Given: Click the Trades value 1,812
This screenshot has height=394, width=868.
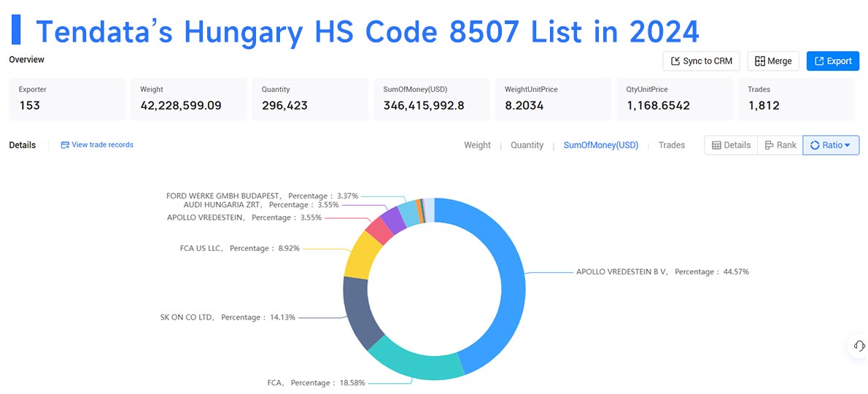Looking at the screenshot, I should tap(764, 105).
